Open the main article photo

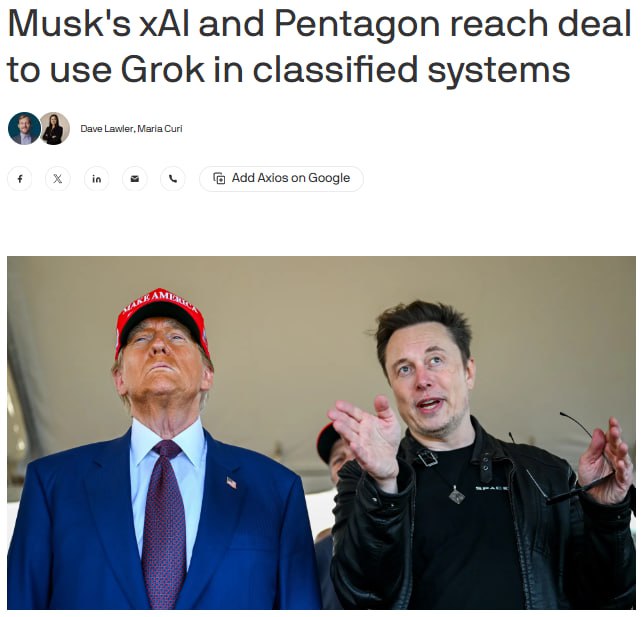[321, 433]
